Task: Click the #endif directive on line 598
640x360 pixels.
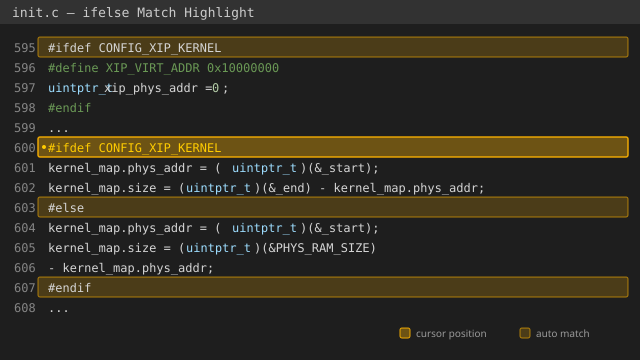Action: click(69, 108)
